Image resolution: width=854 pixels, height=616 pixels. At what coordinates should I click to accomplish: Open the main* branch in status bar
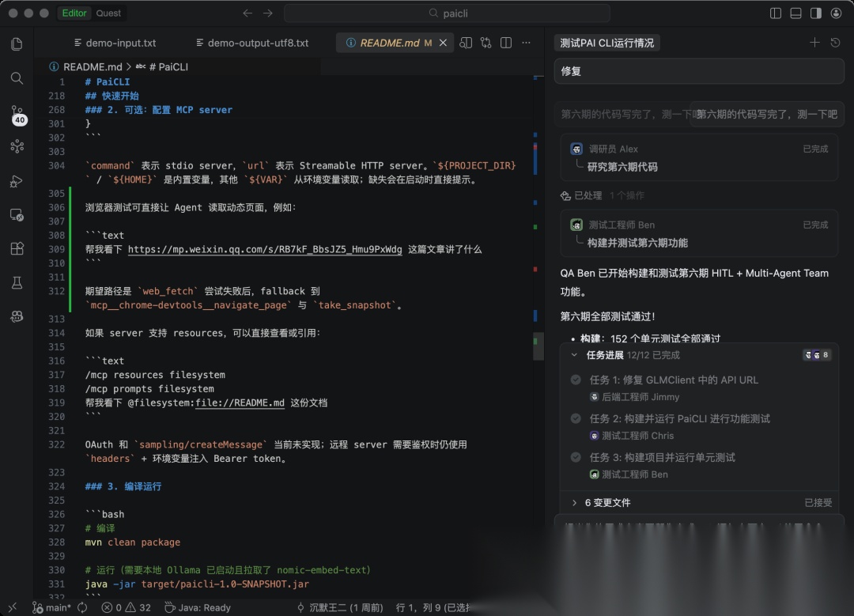[51, 607]
